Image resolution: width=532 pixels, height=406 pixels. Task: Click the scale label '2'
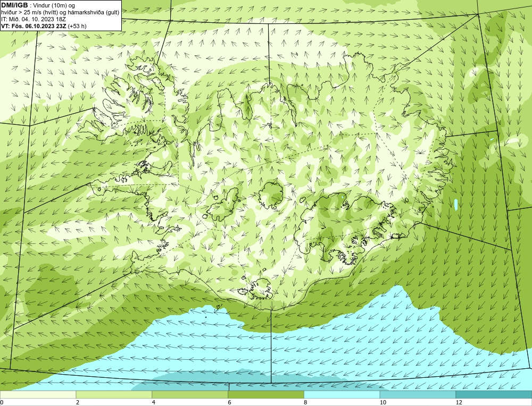coord(78,402)
